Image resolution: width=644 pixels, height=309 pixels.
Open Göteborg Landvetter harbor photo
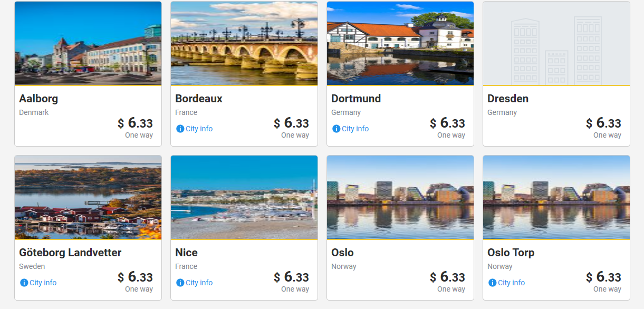pyautogui.click(x=88, y=197)
